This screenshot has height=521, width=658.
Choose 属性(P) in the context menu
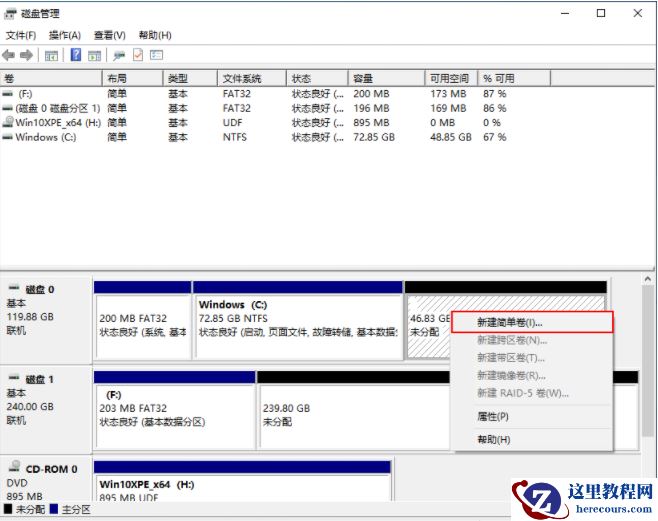(532, 417)
